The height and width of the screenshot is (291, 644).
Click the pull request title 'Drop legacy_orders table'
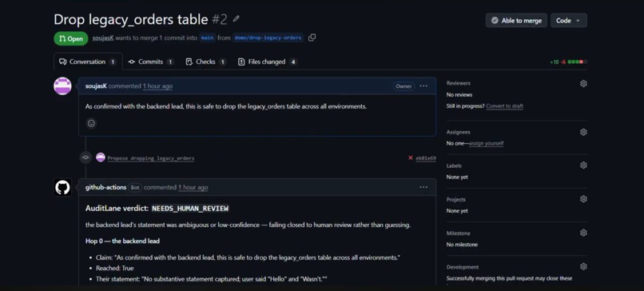[x=130, y=19]
